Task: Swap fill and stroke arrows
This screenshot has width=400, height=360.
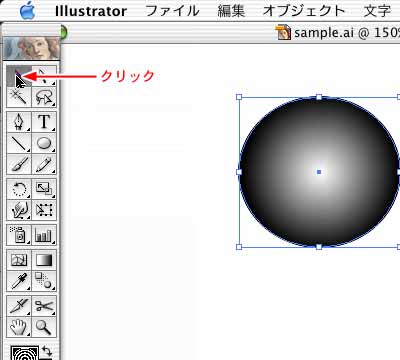Action: (x=47, y=352)
